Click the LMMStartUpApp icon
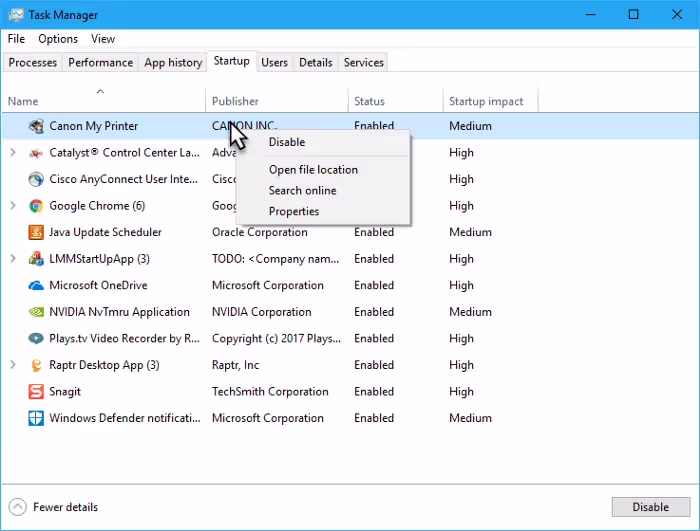 pos(36,259)
